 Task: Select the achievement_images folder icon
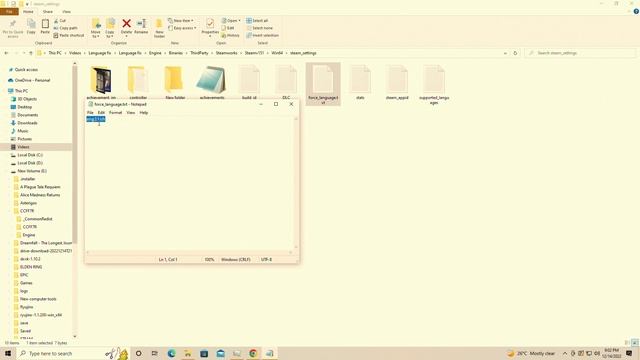click(x=101, y=80)
